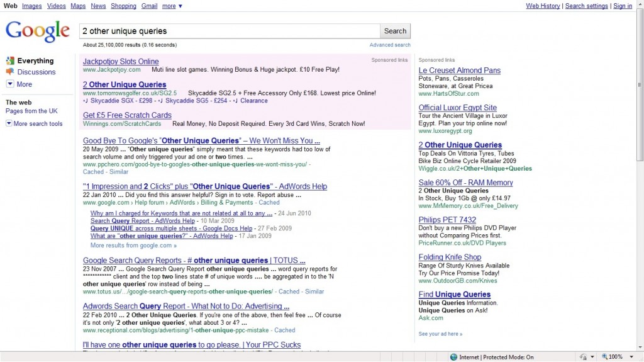The height and width of the screenshot is (362, 644).
Task: Open News from the top navigation
Action: 98,6
